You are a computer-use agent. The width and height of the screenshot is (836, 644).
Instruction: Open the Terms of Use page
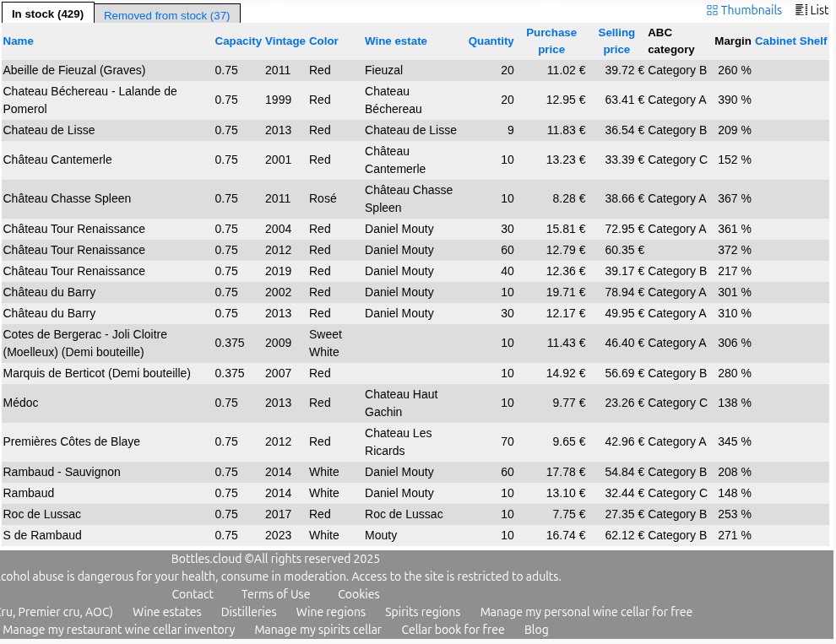(275, 594)
